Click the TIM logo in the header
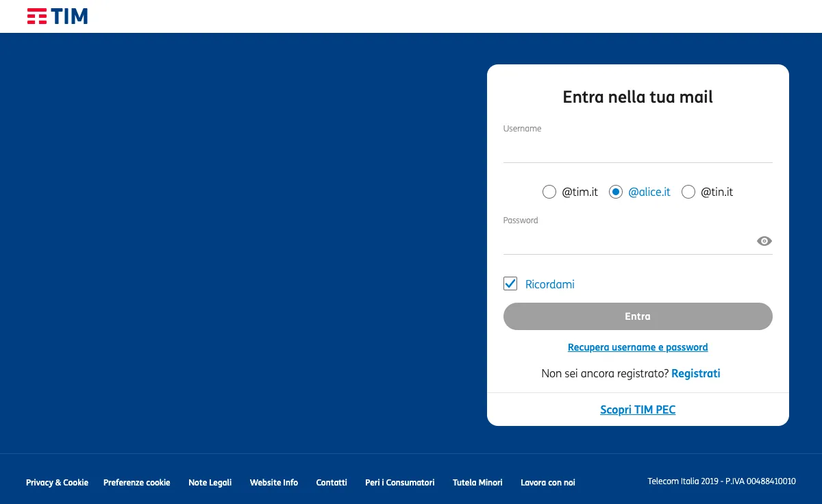This screenshot has height=504, width=822. coord(58,16)
